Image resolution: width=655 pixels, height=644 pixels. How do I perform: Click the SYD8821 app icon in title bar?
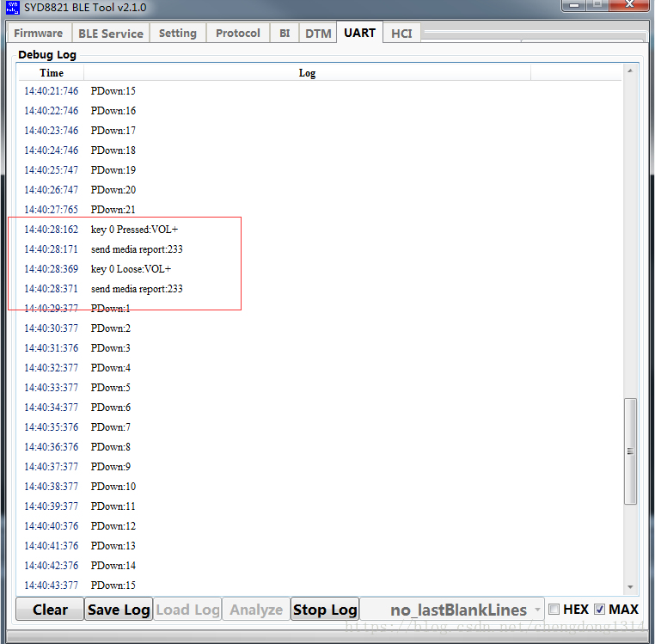(13, 8)
